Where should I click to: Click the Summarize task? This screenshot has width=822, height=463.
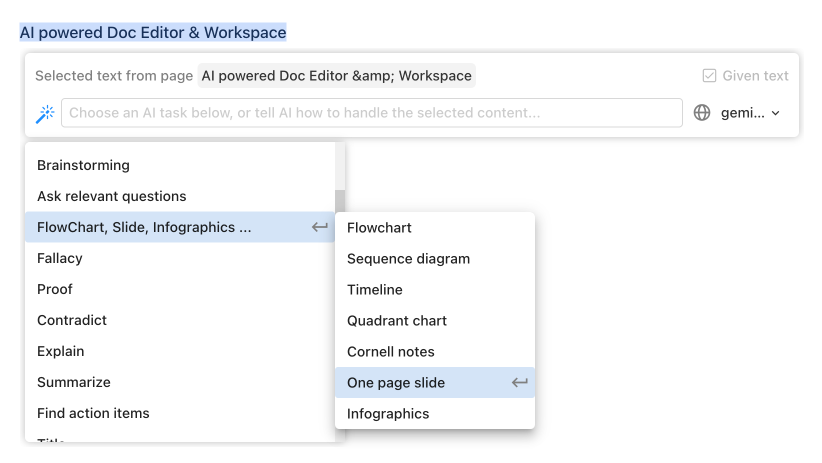[74, 382]
